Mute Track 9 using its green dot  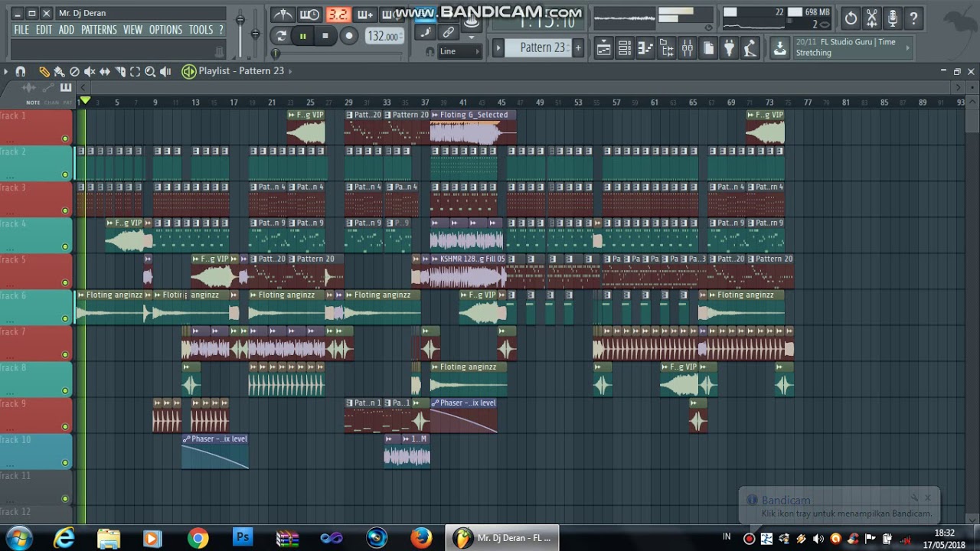tap(65, 426)
